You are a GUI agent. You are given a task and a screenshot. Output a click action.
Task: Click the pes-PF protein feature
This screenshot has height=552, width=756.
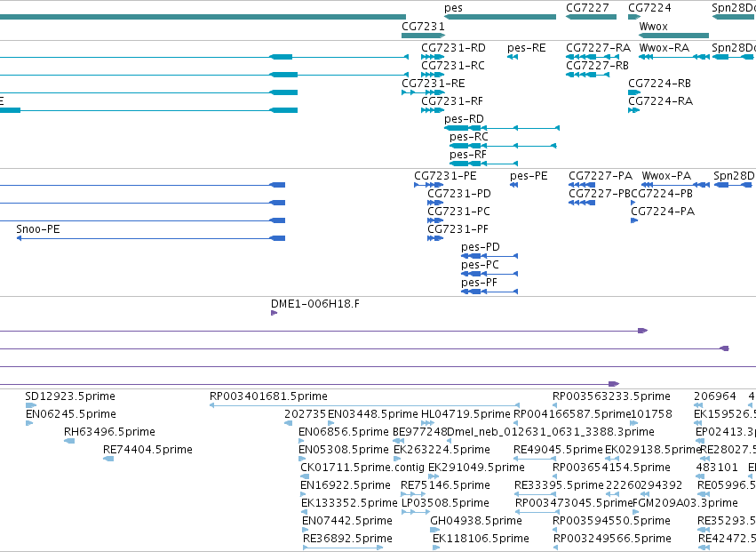pyautogui.click(x=489, y=292)
